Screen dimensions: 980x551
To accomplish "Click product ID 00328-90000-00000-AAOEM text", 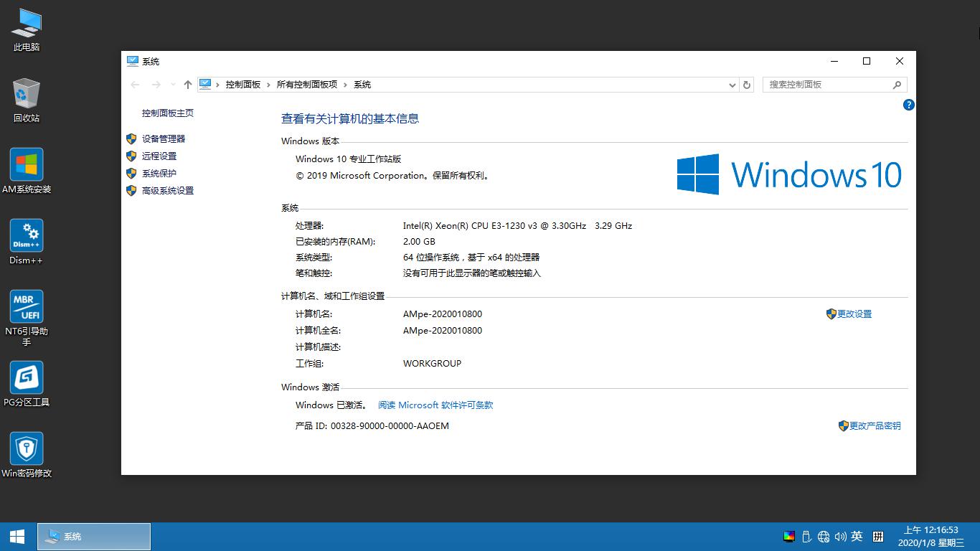I will tap(390, 426).
